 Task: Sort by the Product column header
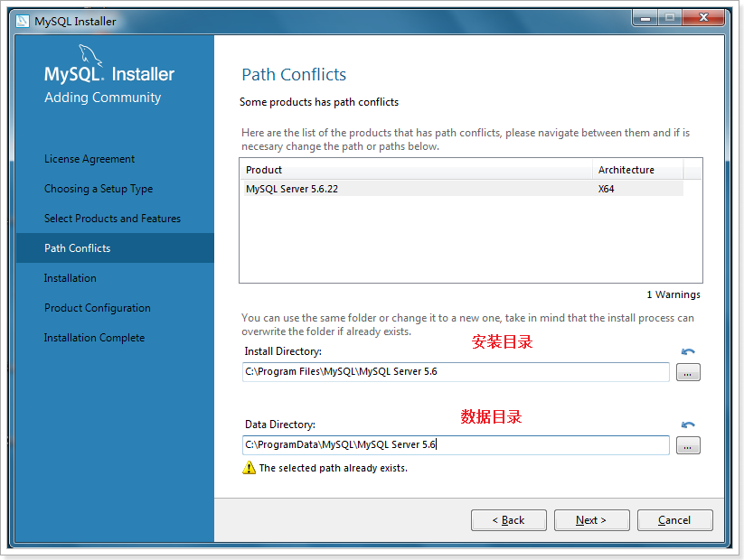pyautogui.click(x=418, y=170)
